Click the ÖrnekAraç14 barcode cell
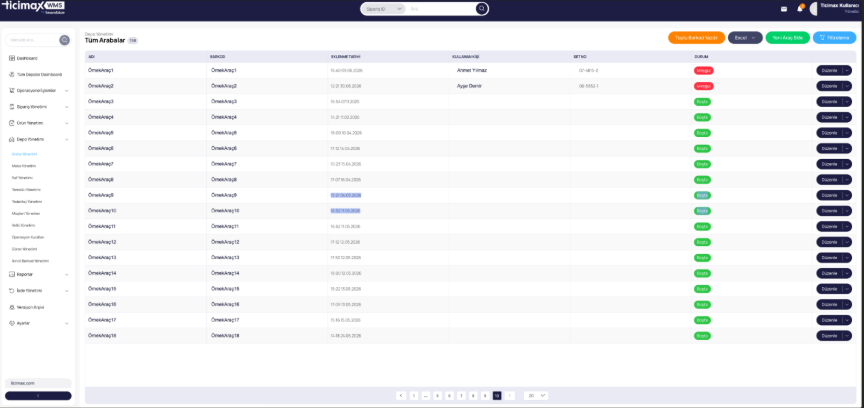 (225, 273)
